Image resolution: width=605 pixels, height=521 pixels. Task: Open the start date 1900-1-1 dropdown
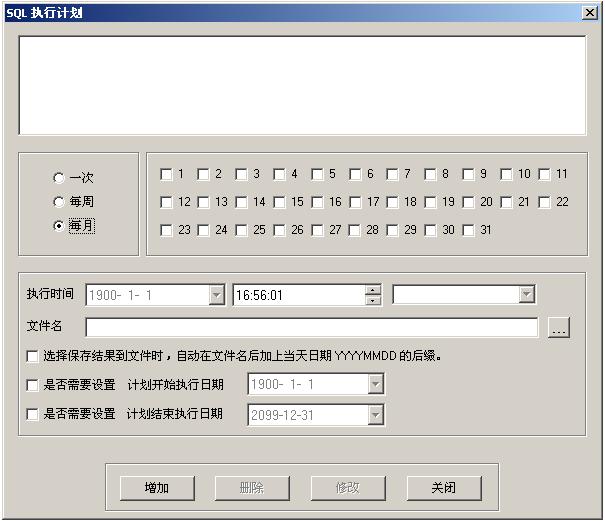(x=375, y=384)
